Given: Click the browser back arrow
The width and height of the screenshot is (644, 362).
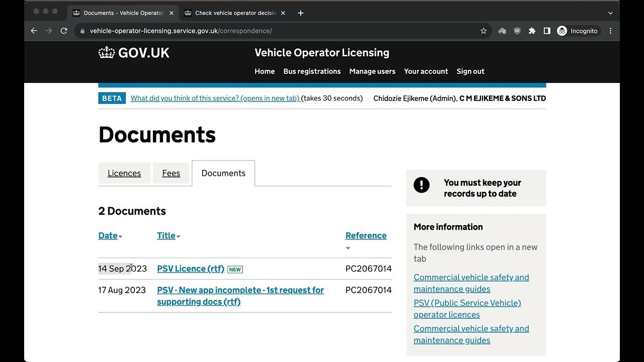Looking at the screenshot, I should [x=34, y=31].
